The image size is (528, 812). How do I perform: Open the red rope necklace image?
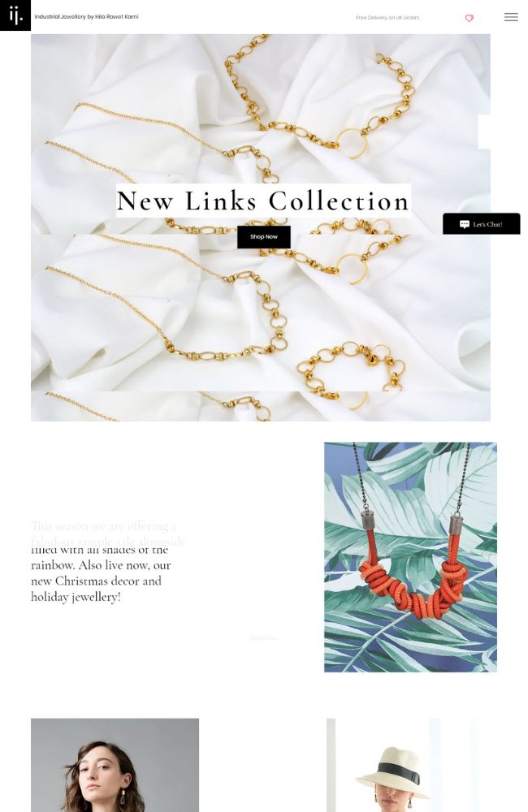point(410,557)
